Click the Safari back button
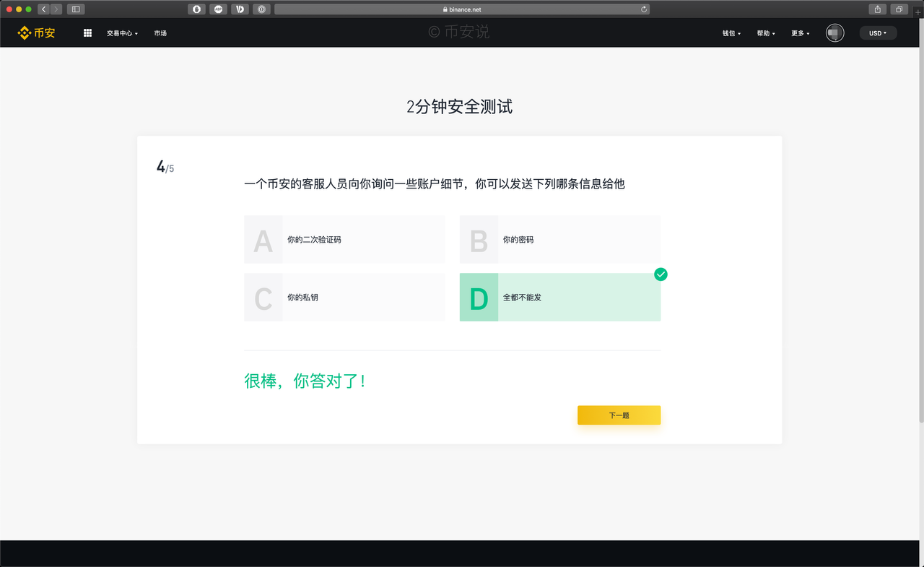924x567 pixels. (43, 9)
